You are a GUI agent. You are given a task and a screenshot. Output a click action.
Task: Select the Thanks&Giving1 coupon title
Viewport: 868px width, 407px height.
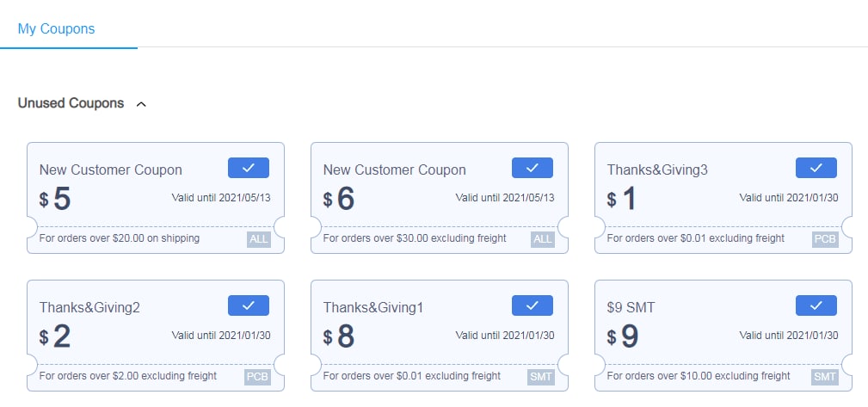(x=373, y=307)
